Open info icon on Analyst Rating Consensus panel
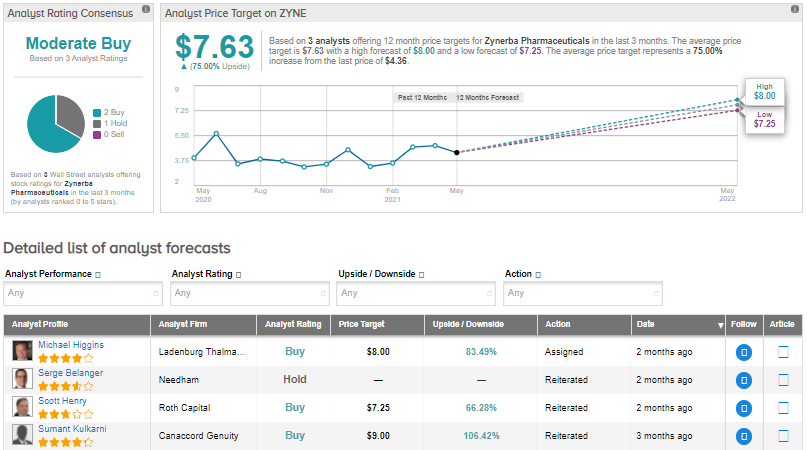Screen dimensions: 807x450 146,9
